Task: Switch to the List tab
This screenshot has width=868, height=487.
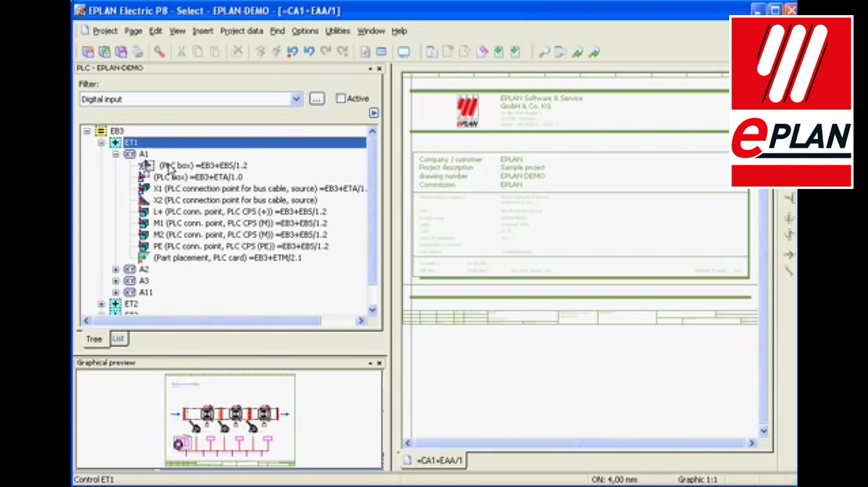Action: point(118,338)
